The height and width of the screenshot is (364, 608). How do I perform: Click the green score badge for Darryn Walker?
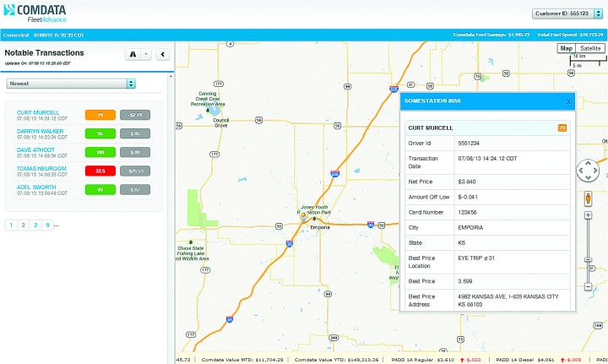coord(100,133)
